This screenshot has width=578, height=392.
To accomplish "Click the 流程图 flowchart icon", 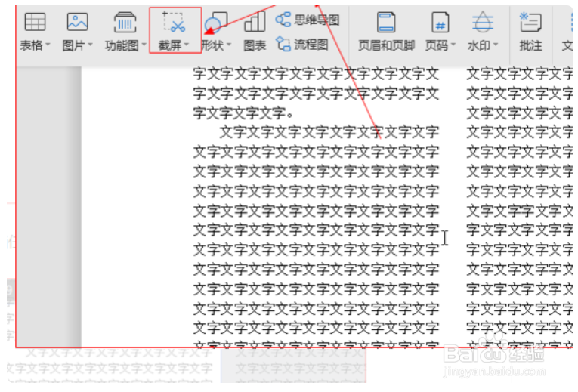I will (283, 45).
